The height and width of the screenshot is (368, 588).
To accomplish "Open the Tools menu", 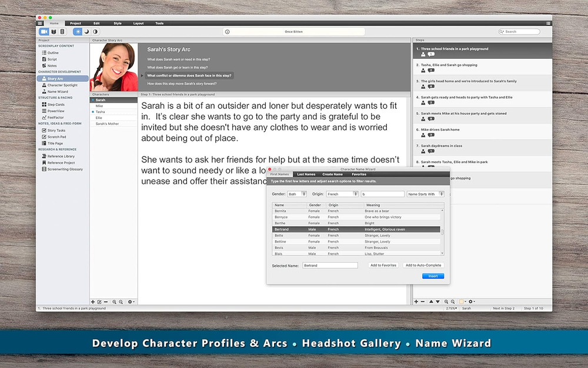I will click(x=159, y=24).
